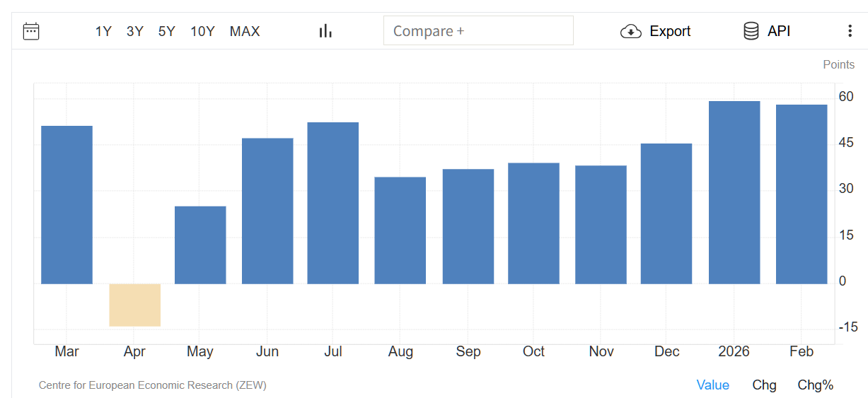Open Centre for European Economic Research source
The image size is (868, 398).
[152, 385]
